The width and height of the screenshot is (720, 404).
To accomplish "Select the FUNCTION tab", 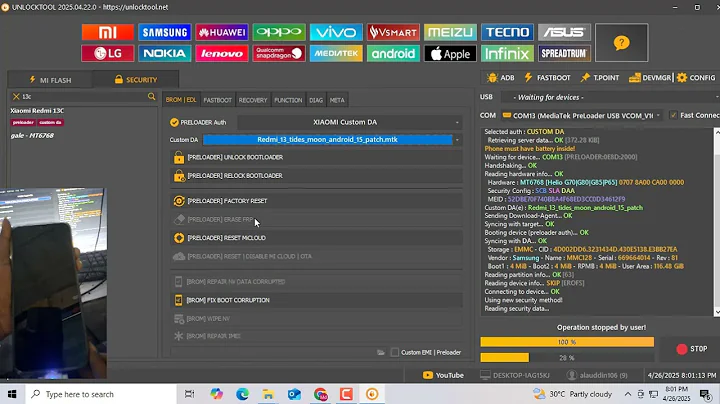I will pyautogui.click(x=288, y=100).
